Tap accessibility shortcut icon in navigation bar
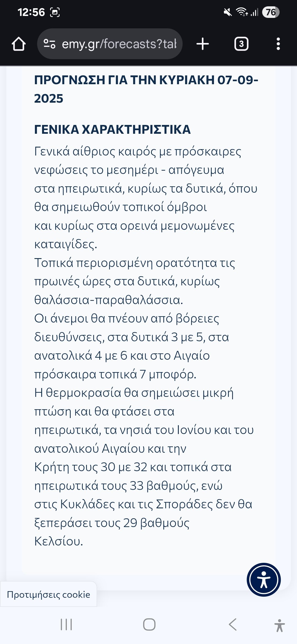297x644 pixels. click(x=279, y=625)
